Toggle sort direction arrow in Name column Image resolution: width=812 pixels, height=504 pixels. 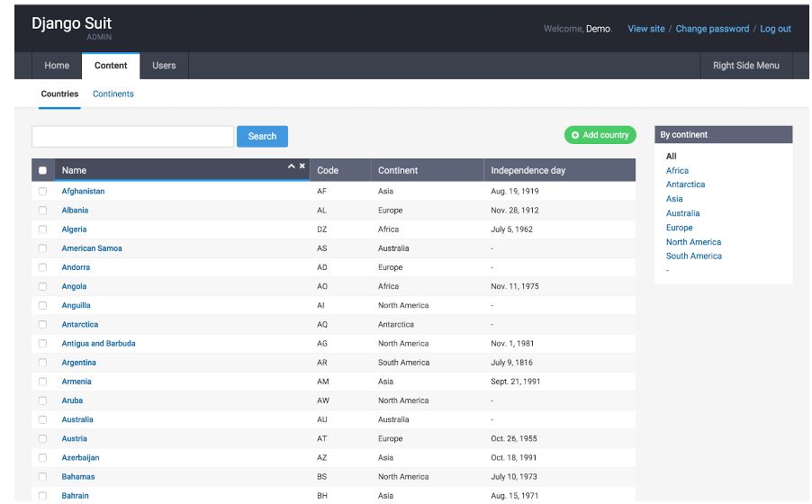[x=291, y=166]
